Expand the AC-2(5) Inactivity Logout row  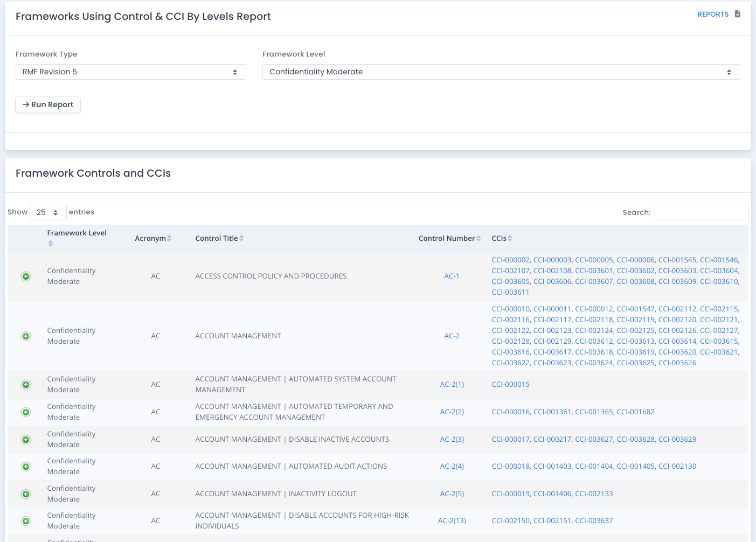tap(26, 494)
